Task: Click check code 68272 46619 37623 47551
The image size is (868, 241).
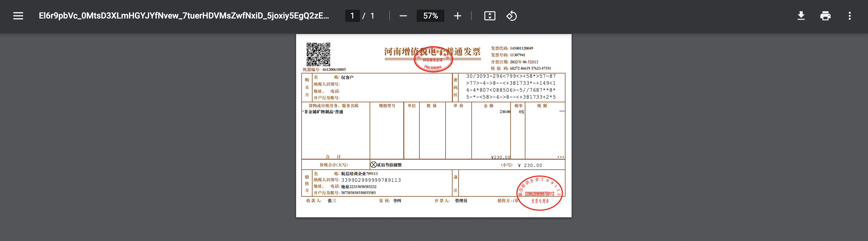Action: [530, 68]
